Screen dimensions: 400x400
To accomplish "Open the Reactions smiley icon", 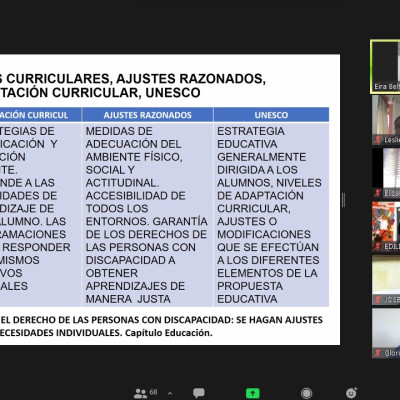I will pyautogui.click(x=351, y=393).
